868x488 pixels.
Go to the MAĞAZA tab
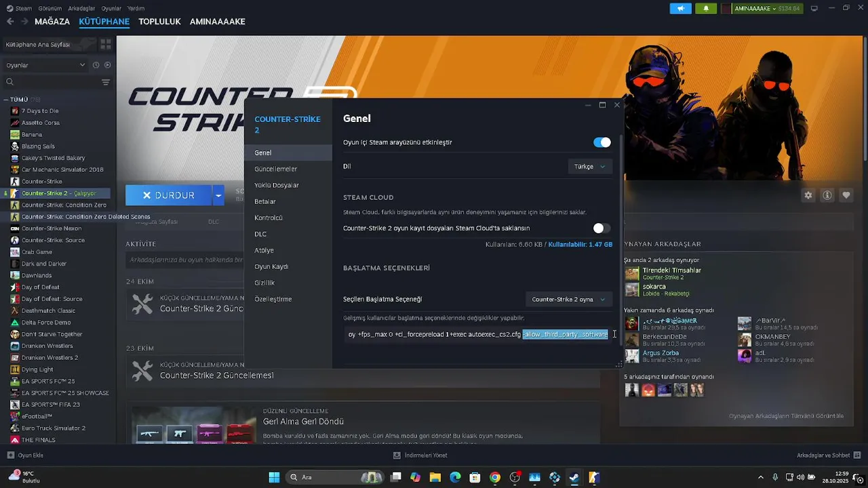tap(52, 22)
